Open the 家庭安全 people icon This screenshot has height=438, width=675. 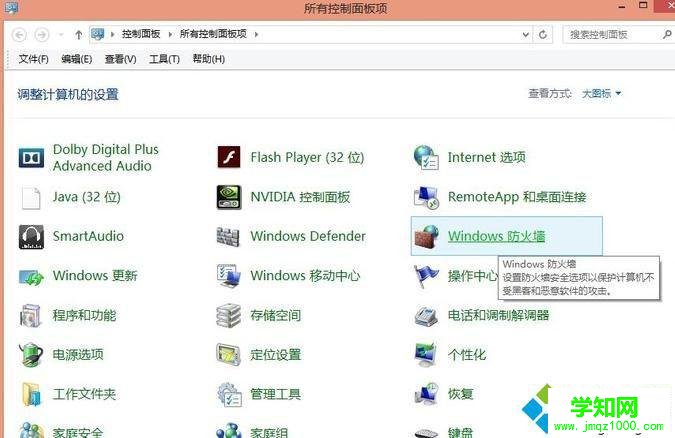click(32, 430)
